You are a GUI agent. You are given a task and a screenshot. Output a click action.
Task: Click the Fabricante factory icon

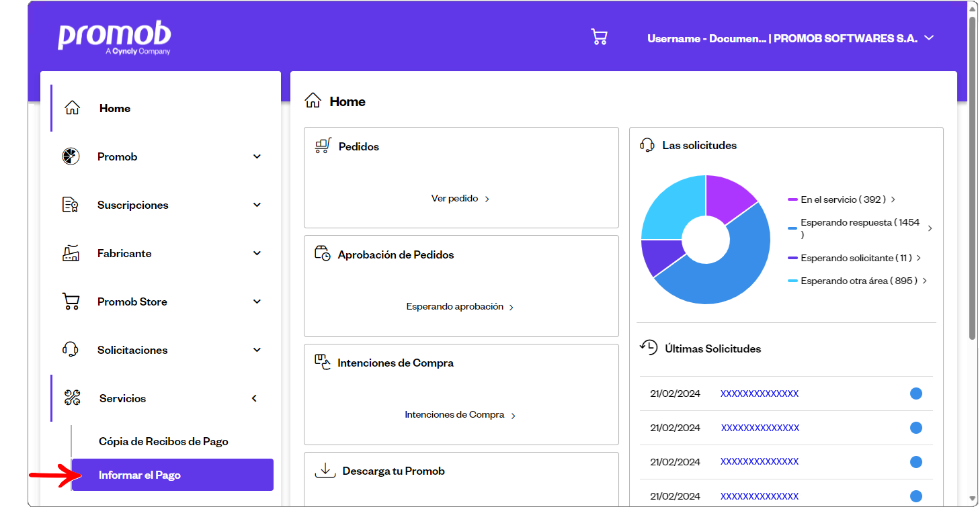click(71, 253)
